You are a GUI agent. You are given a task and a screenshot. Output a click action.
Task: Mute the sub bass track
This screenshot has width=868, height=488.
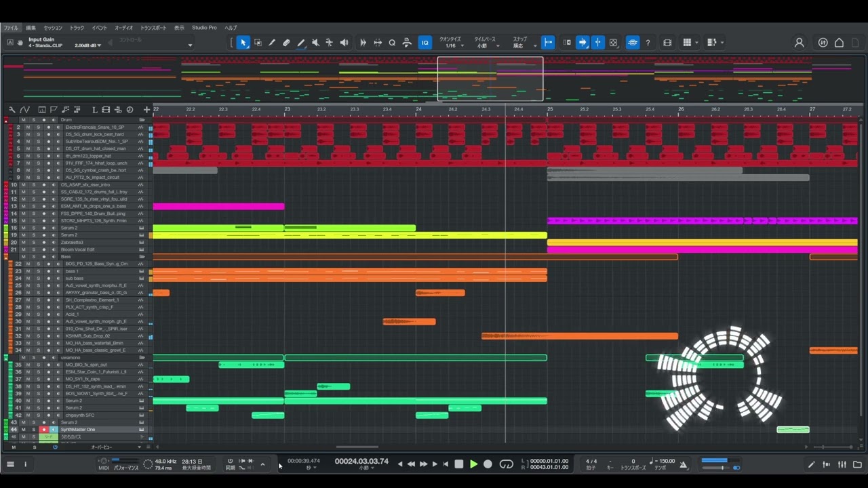pos(28,279)
